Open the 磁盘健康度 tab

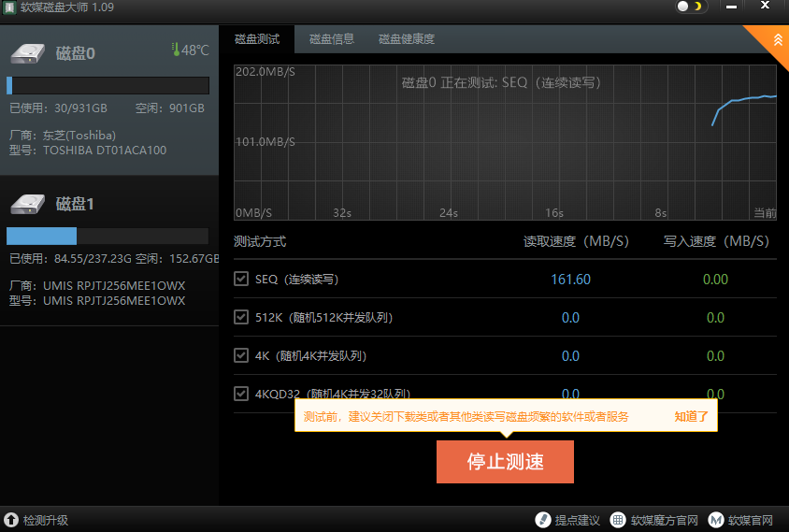point(407,39)
